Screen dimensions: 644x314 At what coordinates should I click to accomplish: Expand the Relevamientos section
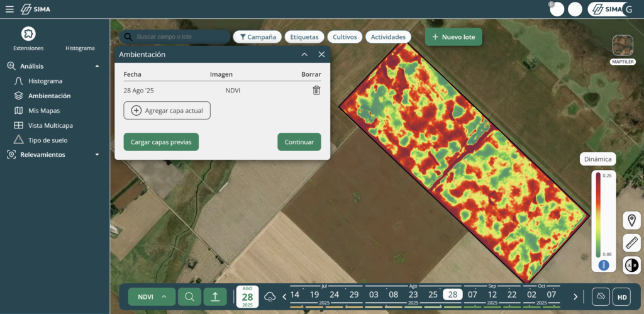pos(97,155)
